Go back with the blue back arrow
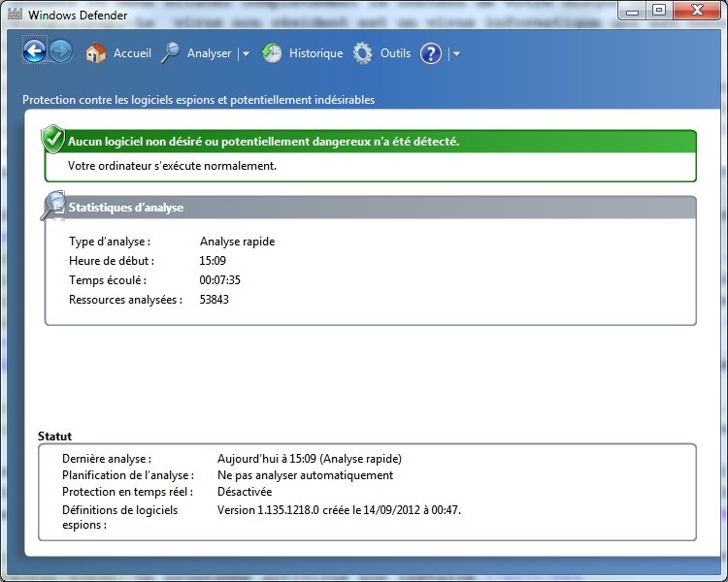728x582 pixels. (35, 51)
